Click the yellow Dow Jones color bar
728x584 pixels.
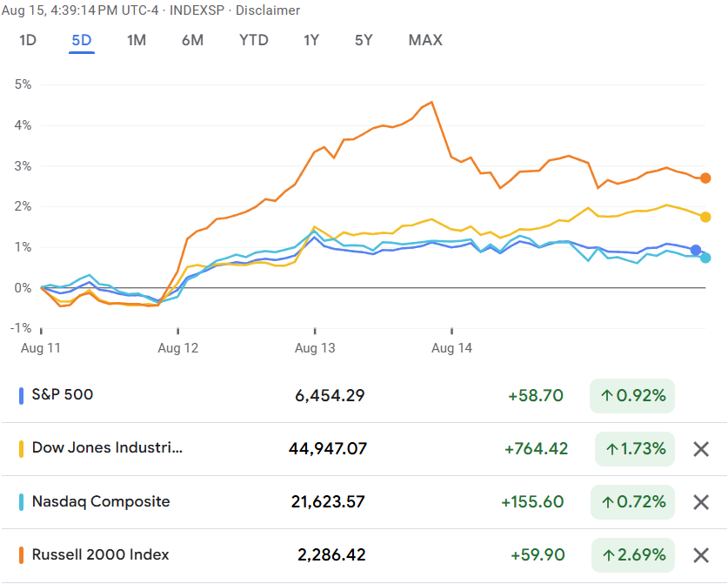[21, 449]
